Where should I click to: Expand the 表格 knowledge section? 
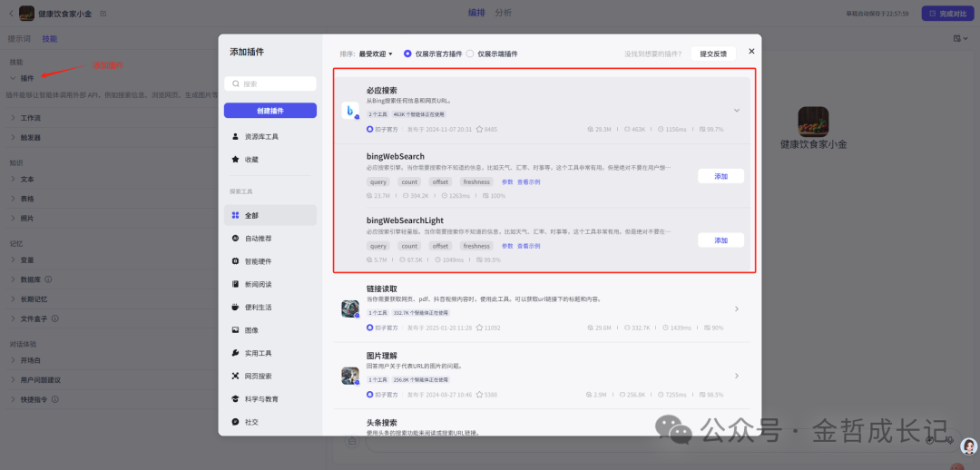pos(14,198)
